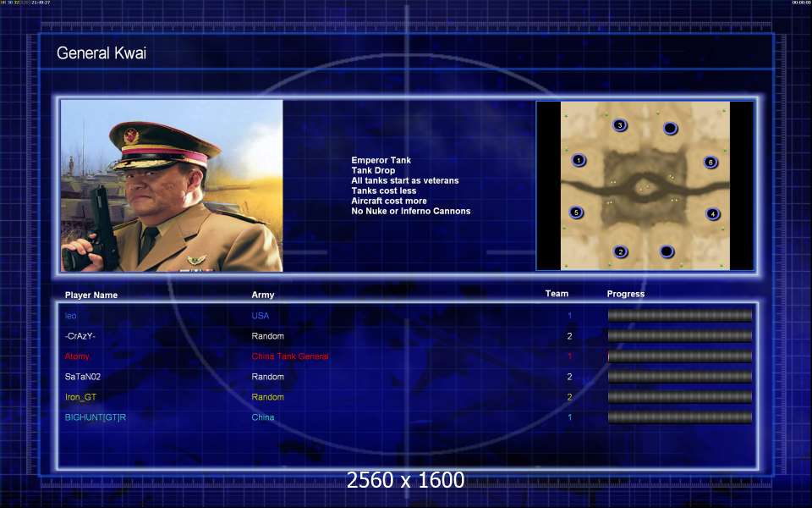
Task: Click the 'Aircraft cost more' line
Action: pyautogui.click(x=389, y=201)
